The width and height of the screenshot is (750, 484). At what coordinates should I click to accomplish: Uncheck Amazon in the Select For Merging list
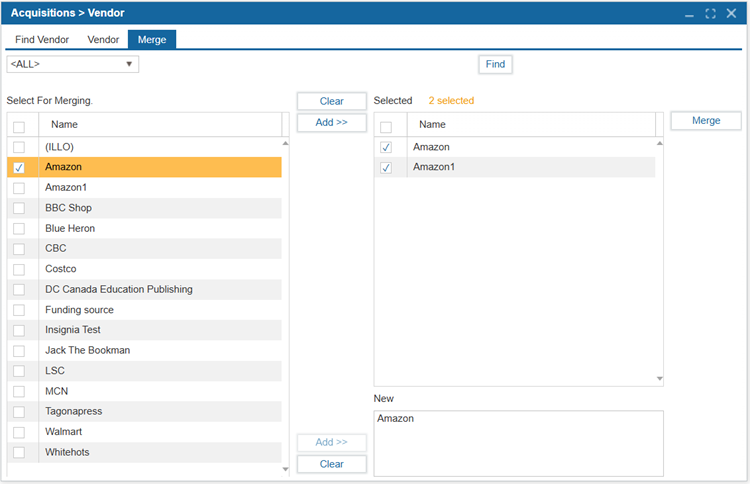tap(19, 168)
